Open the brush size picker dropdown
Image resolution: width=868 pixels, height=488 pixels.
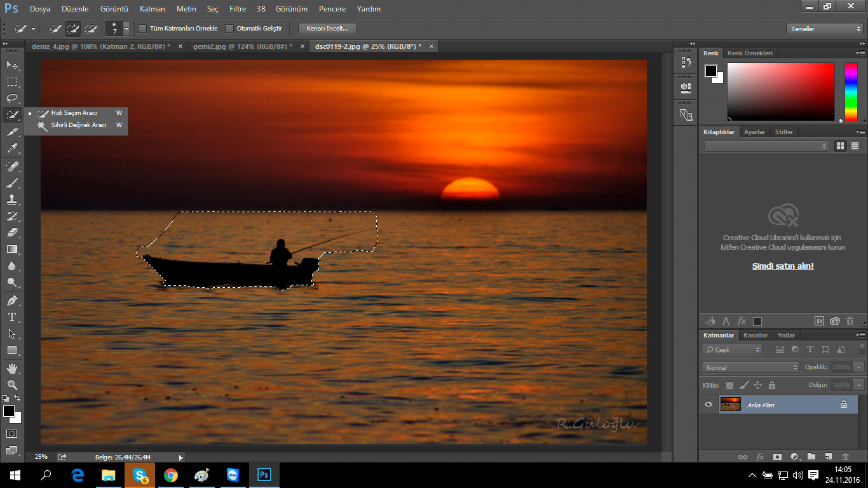126,29
